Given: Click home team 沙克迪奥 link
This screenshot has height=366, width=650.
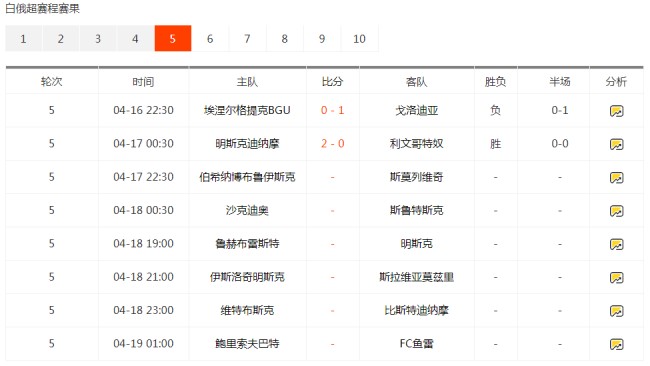Looking at the screenshot, I should 247,210.
